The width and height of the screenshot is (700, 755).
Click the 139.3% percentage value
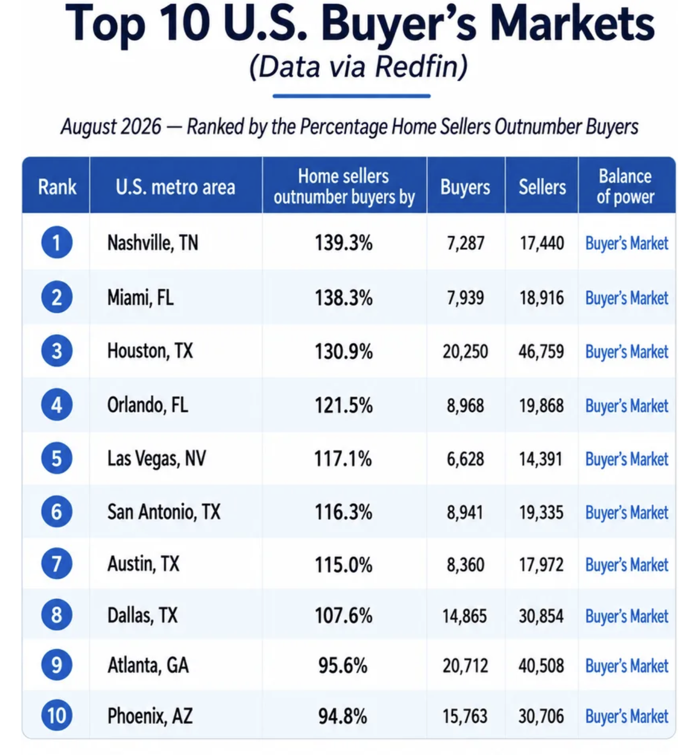tap(343, 243)
